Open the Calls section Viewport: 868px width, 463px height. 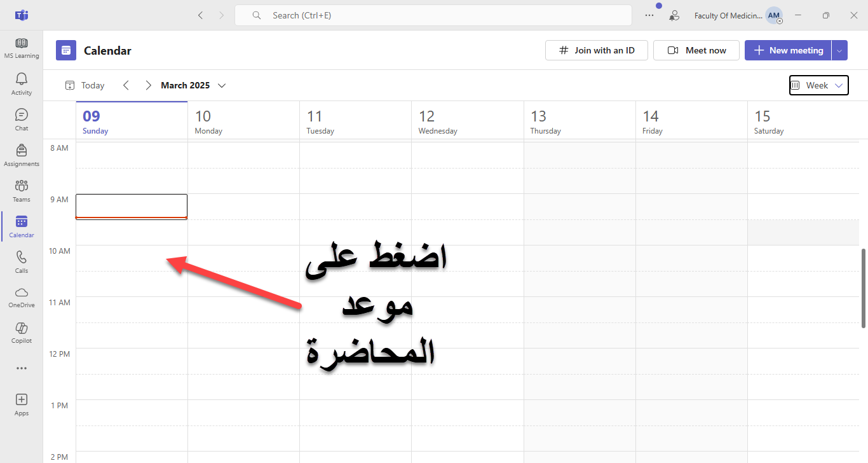point(22,261)
